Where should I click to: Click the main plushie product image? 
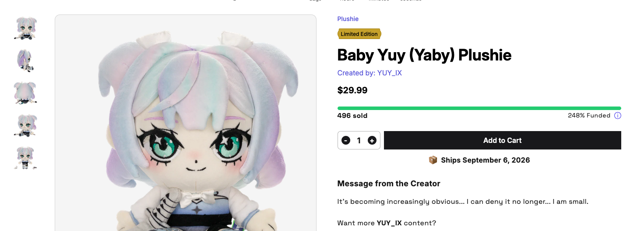coord(185,123)
